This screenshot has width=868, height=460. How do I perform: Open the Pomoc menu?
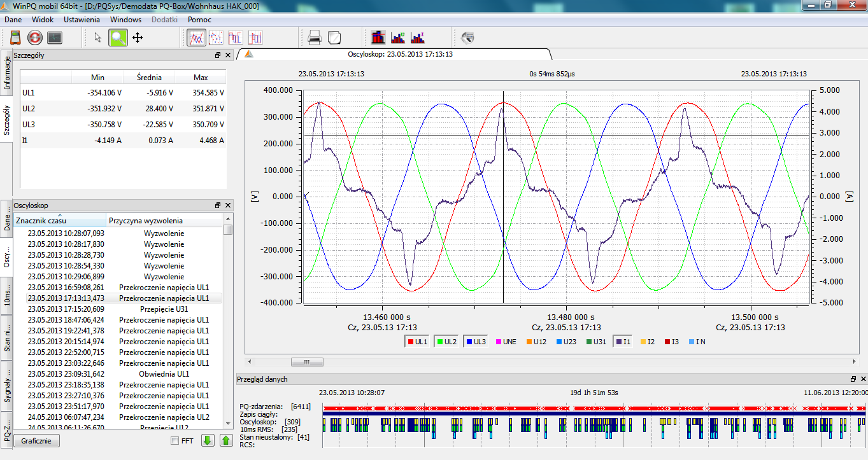click(x=199, y=20)
